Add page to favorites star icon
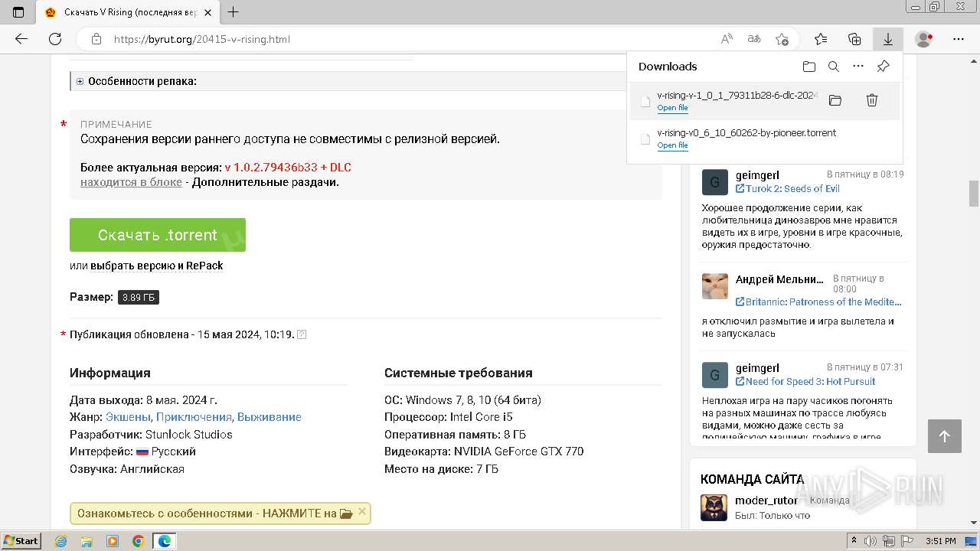980x551 pixels. coord(782,39)
